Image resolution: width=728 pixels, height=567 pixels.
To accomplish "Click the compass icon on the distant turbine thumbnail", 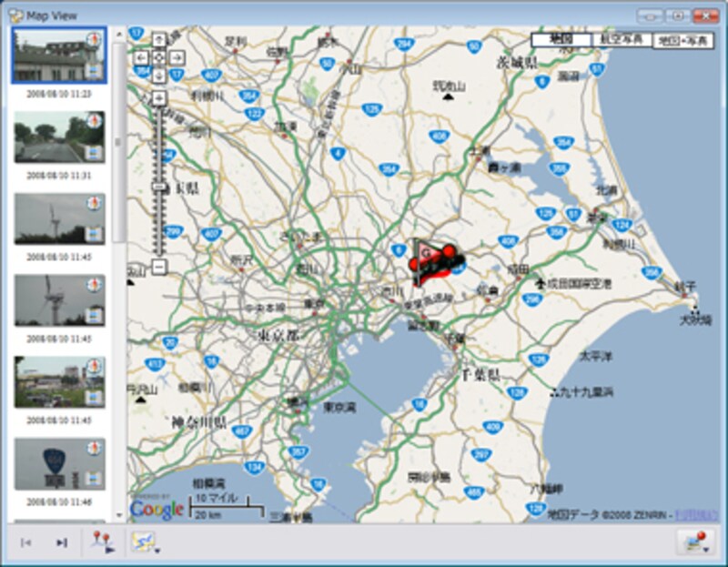I will pos(95,202).
